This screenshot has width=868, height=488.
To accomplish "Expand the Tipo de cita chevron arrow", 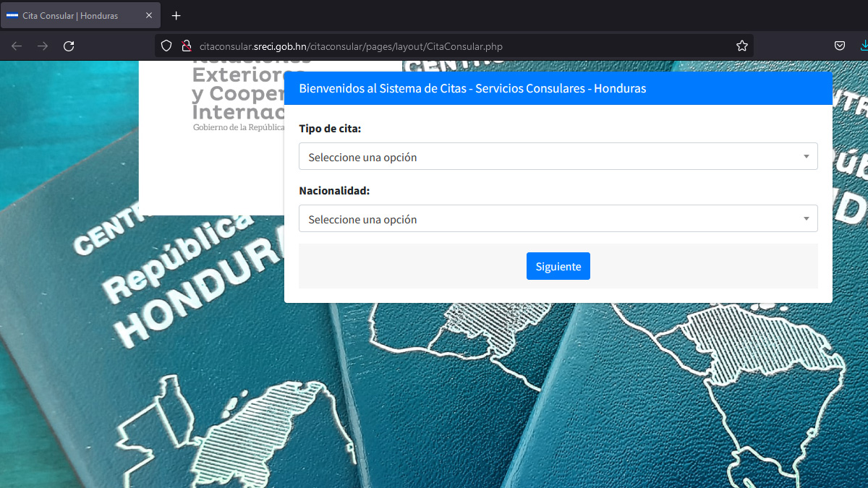I will tap(805, 156).
